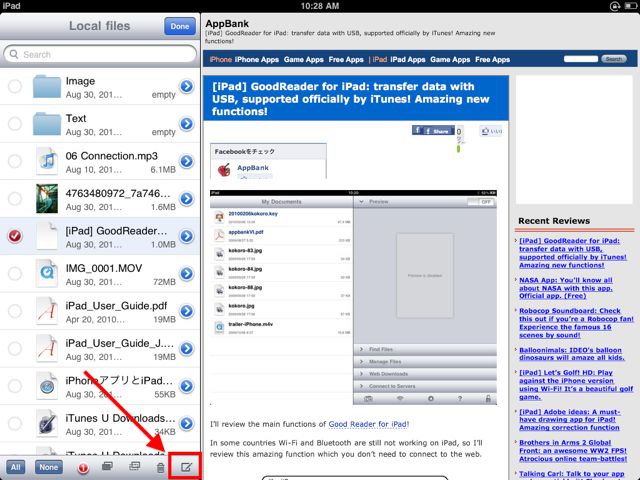Tap the None selection button
The height and width of the screenshot is (480, 640).
pyautogui.click(x=49, y=467)
